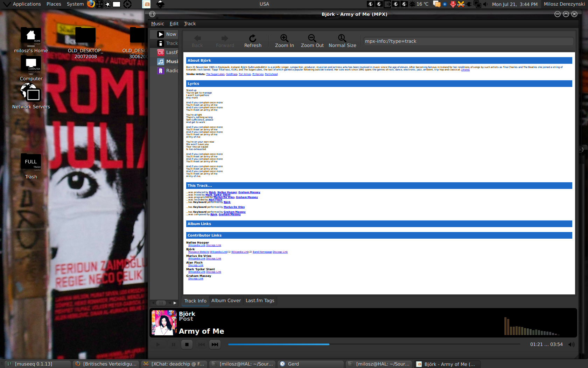Open Mark 'Spike' Stent Wikipedia Link
Screen dimensions: 588x368
coord(197,272)
